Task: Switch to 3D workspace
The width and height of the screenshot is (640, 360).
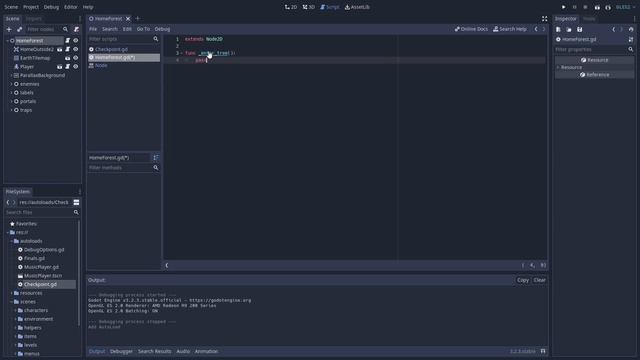Action: (309, 7)
